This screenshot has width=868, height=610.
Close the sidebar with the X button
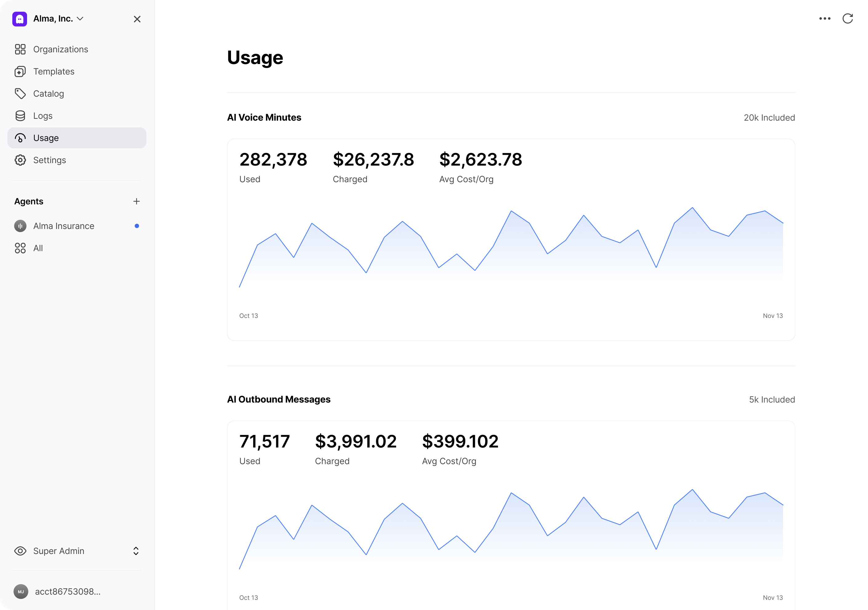137,19
